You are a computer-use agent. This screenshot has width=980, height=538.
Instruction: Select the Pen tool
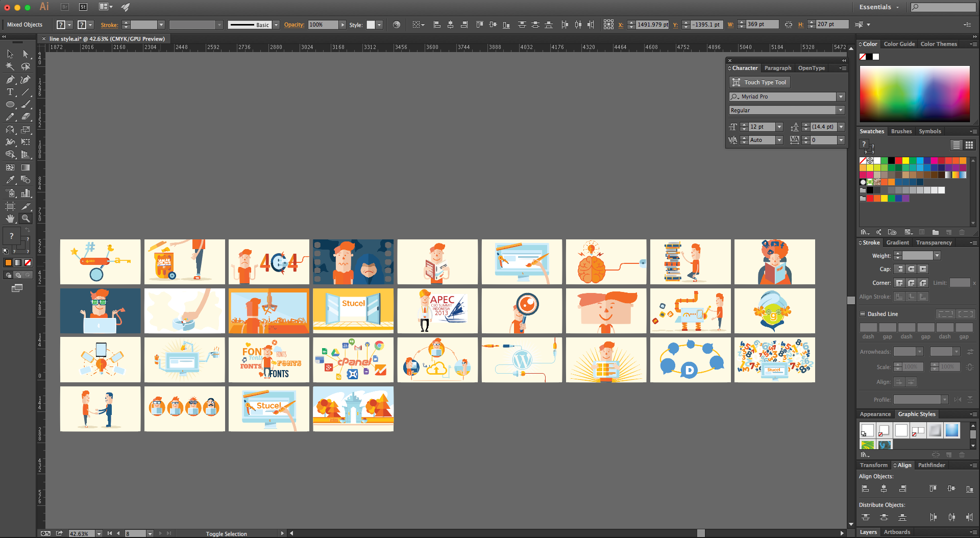[10, 80]
